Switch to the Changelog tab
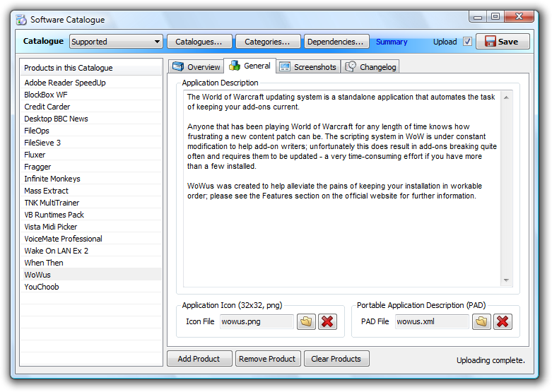This screenshot has height=392, width=552. [x=370, y=67]
